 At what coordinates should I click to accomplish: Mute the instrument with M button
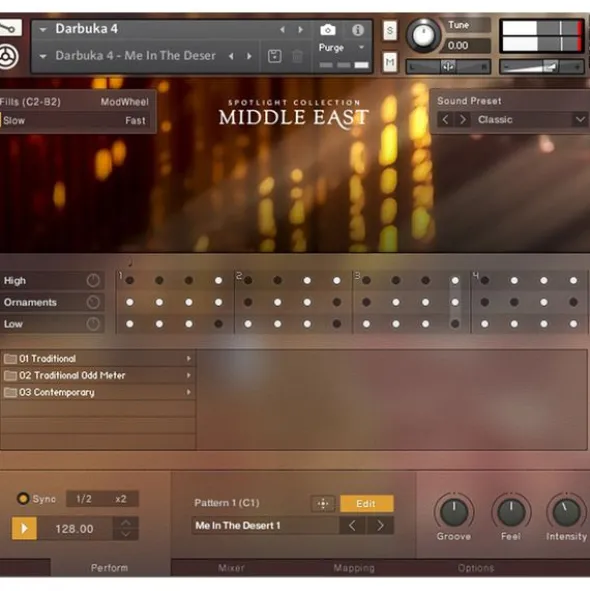390,62
